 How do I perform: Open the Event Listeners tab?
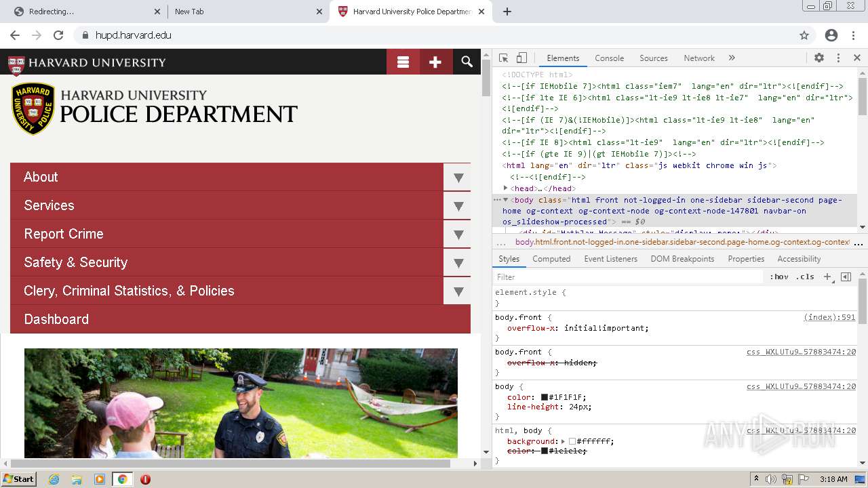pyautogui.click(x=610, y=259)
